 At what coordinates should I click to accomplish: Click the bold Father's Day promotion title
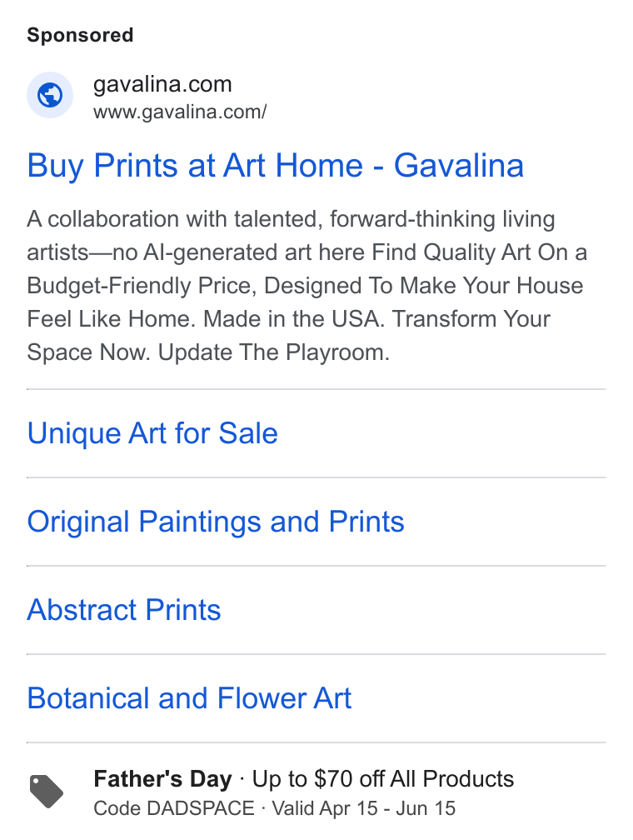[x=162, y=779]
